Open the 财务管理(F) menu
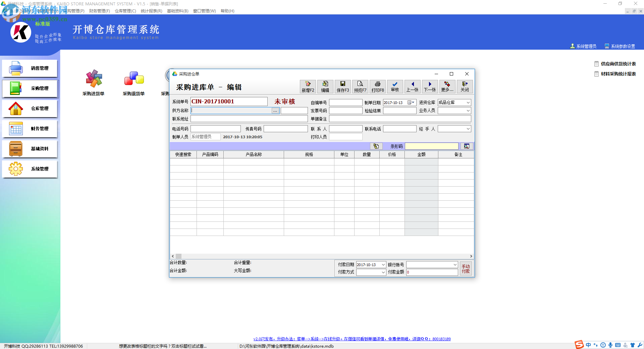This screenshot has height=349, width=644. (x=99, y=11)
